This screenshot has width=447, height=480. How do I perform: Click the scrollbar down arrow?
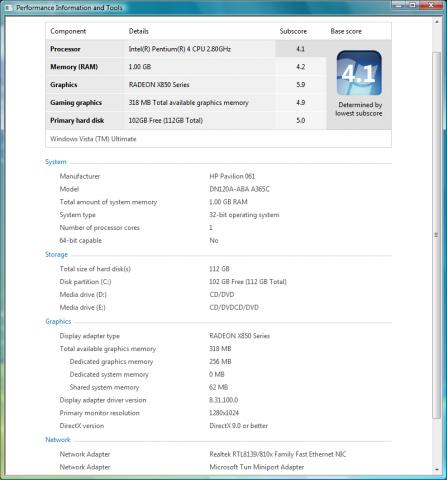[x=436, y=469]
